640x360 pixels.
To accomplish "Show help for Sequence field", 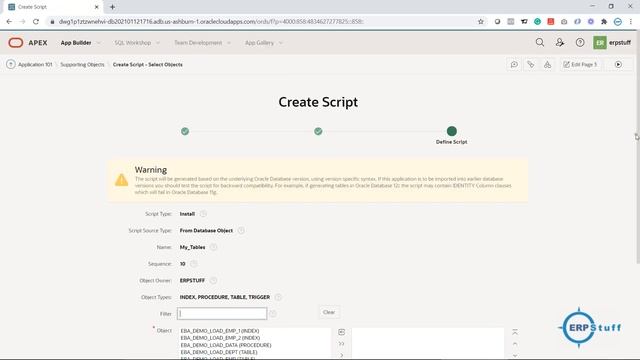I will (194, 264).
